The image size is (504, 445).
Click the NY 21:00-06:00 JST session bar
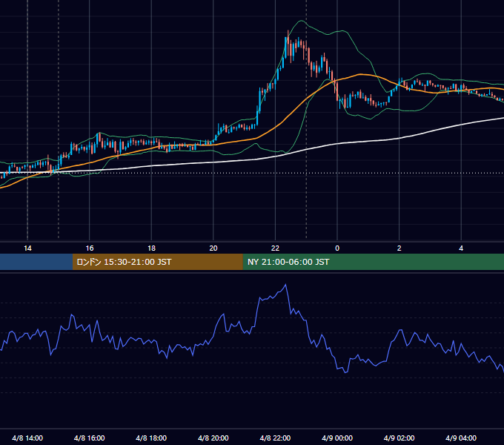tap(373, 262)
